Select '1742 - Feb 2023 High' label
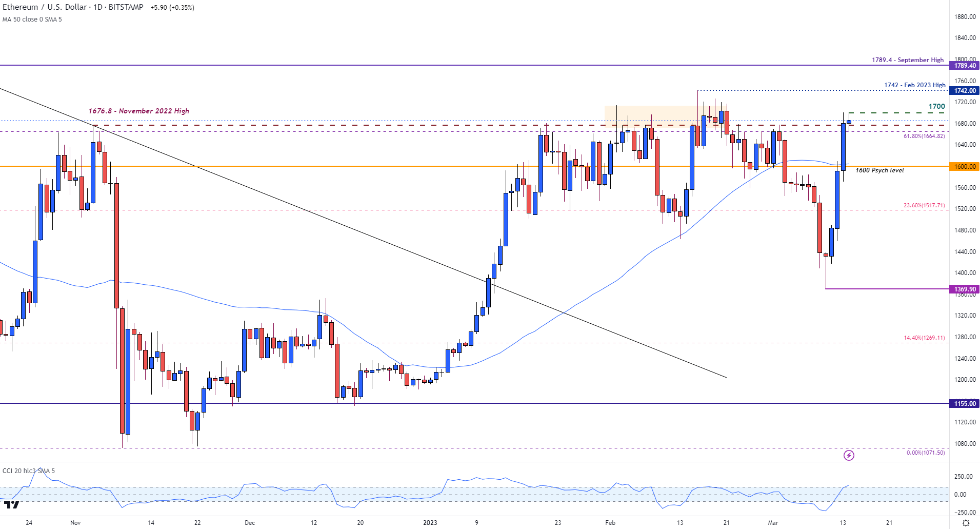Image resolution: width=980 pixels, height=529 pixels. 915,85
